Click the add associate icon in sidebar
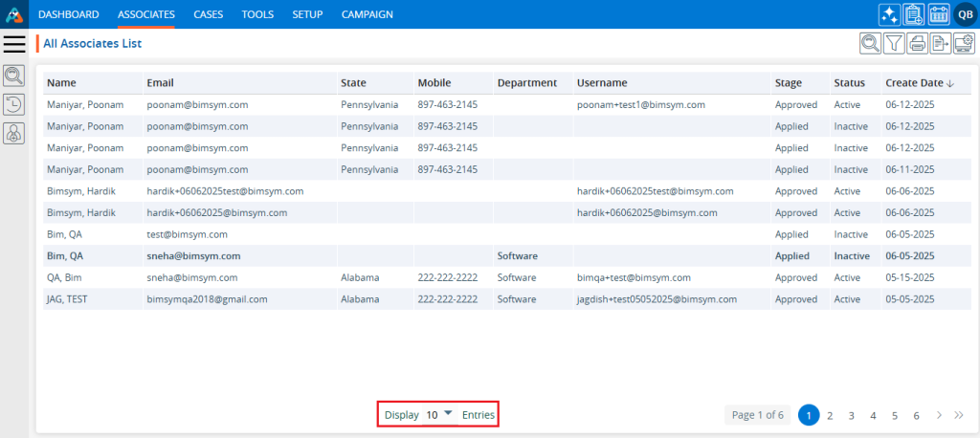Screen dimensions: 980x438 pyautogui.click(x=14, y=135)
